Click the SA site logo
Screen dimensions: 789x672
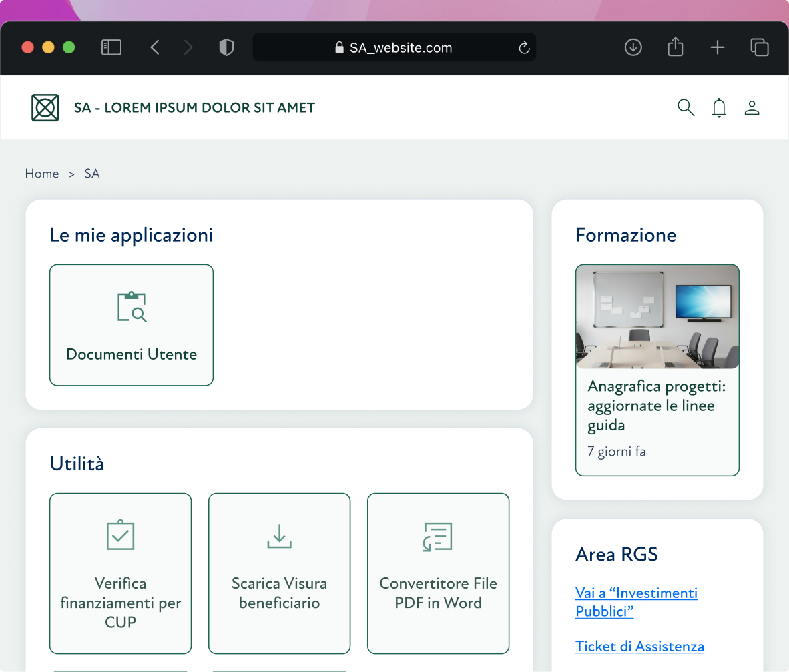[45, 107]
